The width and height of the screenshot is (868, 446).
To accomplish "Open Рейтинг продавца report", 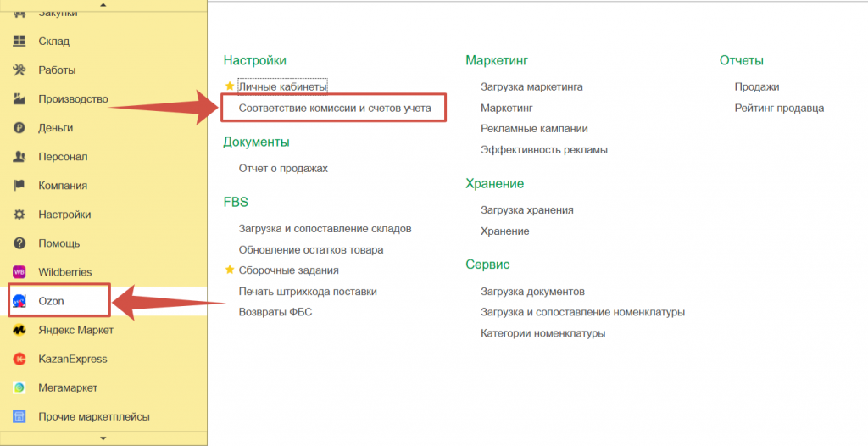I will (779, 108).
